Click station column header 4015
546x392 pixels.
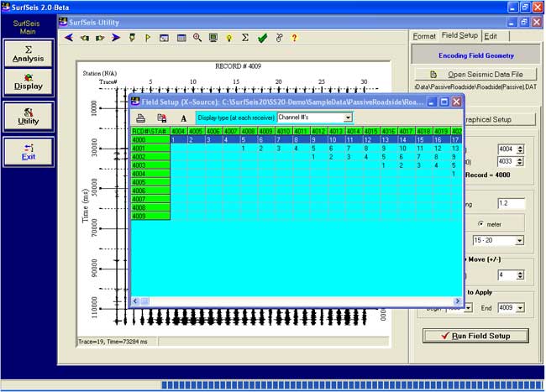[371, 131]
